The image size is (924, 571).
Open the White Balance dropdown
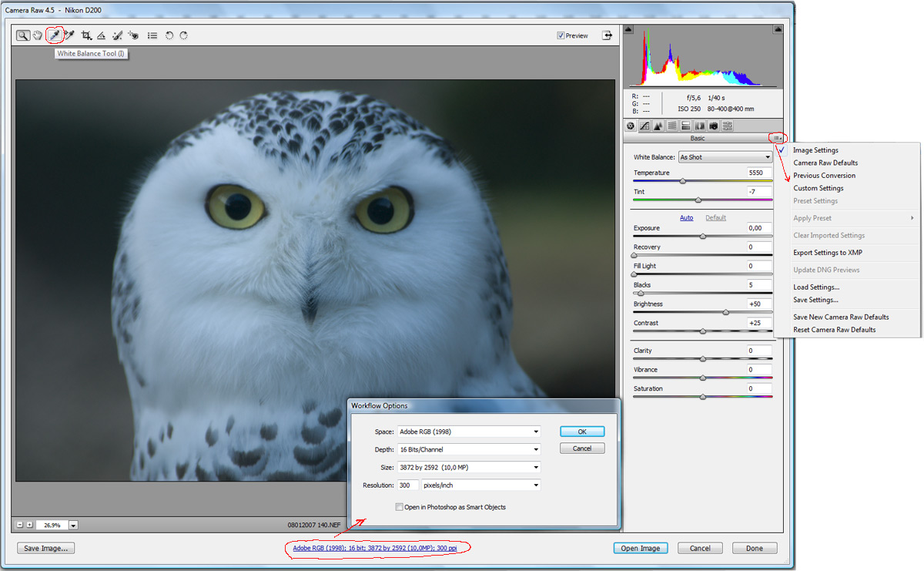(x=725, y=157)
